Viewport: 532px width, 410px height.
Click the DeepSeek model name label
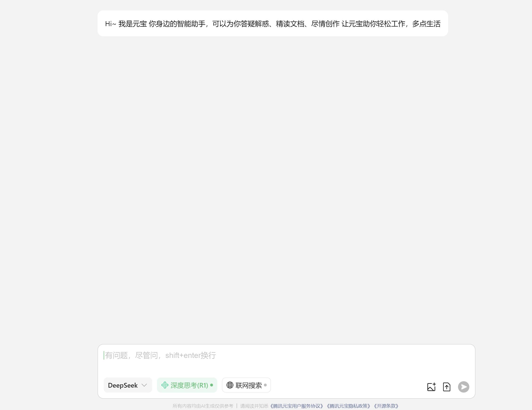pos(123,385)
